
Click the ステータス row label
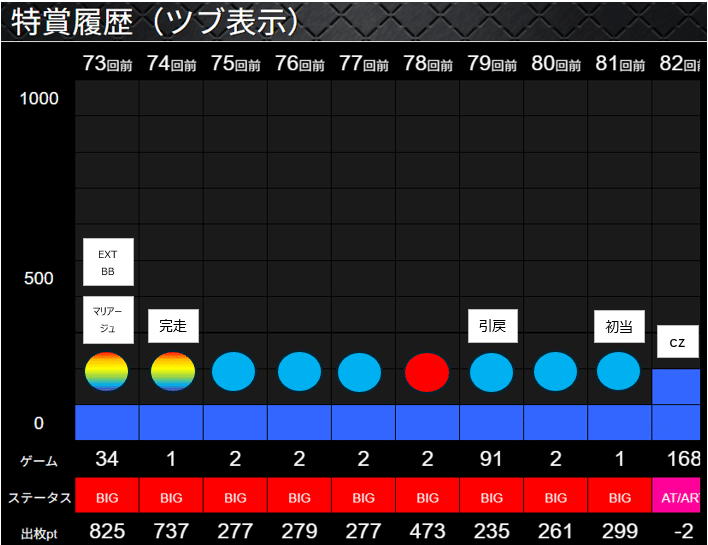pyautogui.click(x=40, y=498)
